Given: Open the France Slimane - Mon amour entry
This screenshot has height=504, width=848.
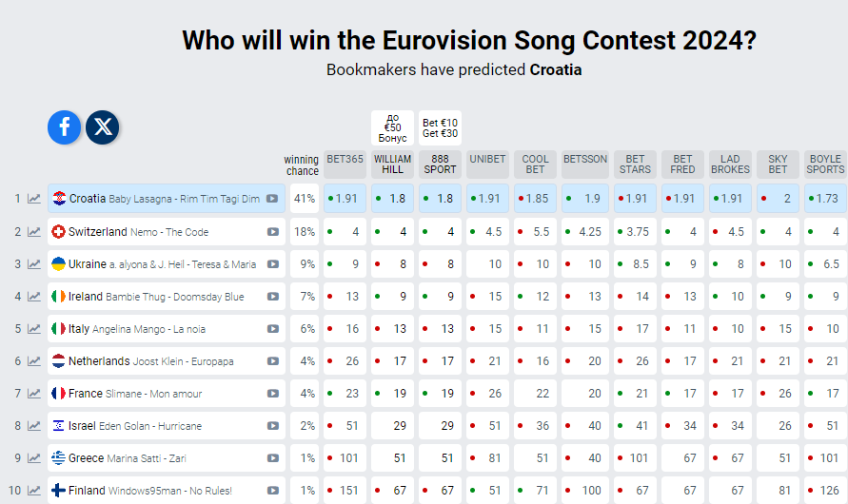Looking at the screenshot, I should click(152, 394).
